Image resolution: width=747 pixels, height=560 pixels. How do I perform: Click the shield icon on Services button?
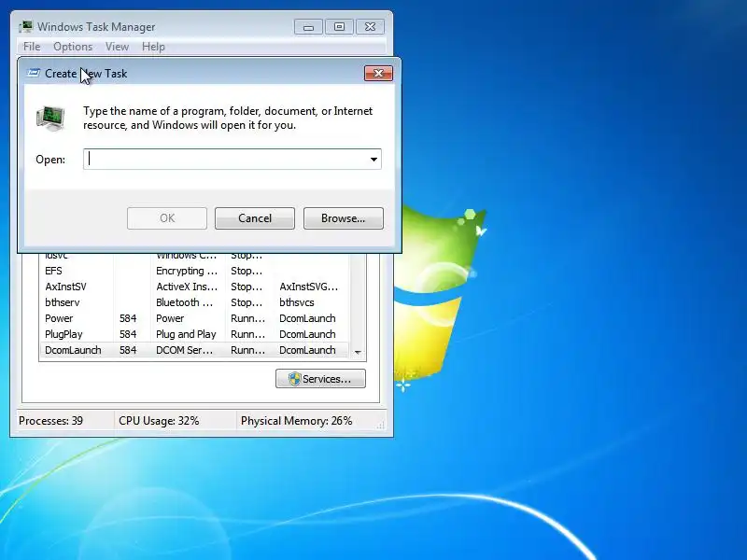(294, 379)
